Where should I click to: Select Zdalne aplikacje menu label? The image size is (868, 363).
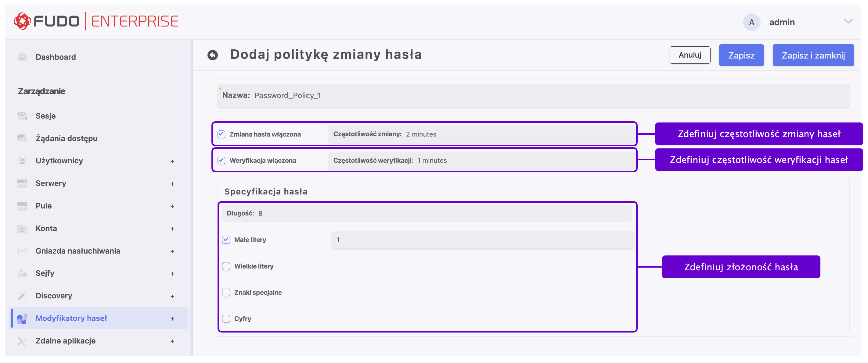[65, 341]
